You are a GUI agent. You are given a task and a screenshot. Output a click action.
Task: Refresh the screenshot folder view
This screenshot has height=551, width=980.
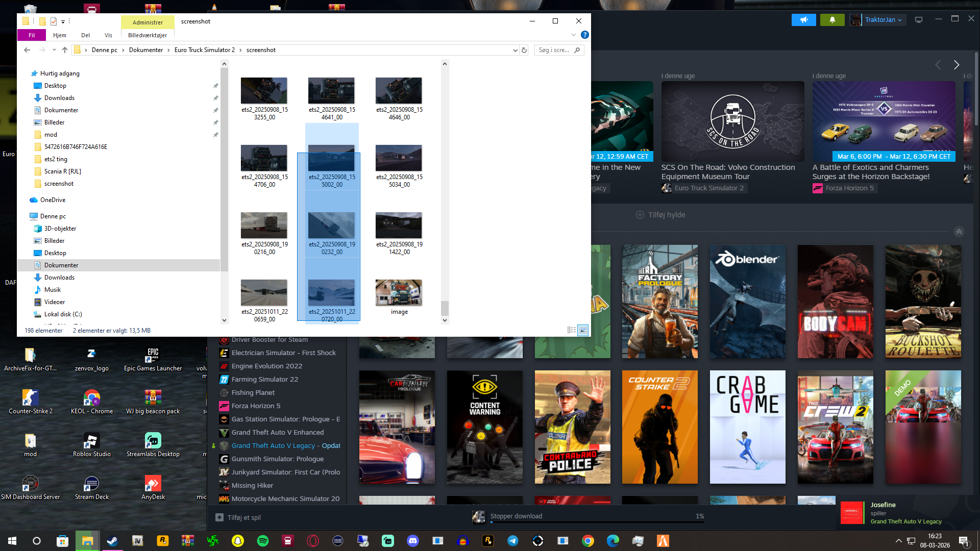(x=524, y=50)
